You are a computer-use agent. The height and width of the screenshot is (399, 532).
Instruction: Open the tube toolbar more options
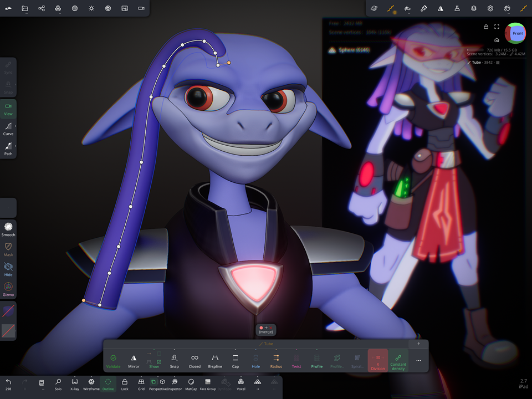(418, 361)
